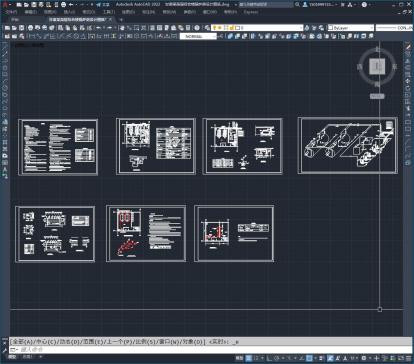414x364 pixels.
Task: Open the 绘图(D) menu
Action: pos(128,12)
